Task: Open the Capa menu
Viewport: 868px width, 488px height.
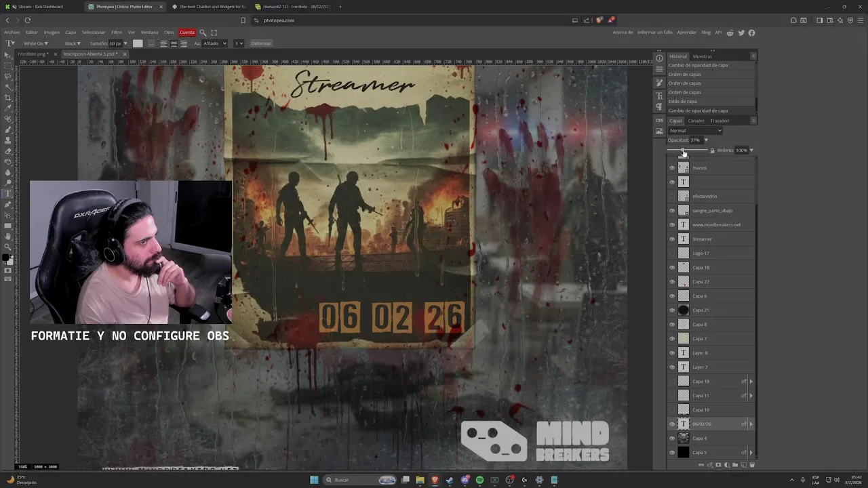Action: tap(71, 33)
